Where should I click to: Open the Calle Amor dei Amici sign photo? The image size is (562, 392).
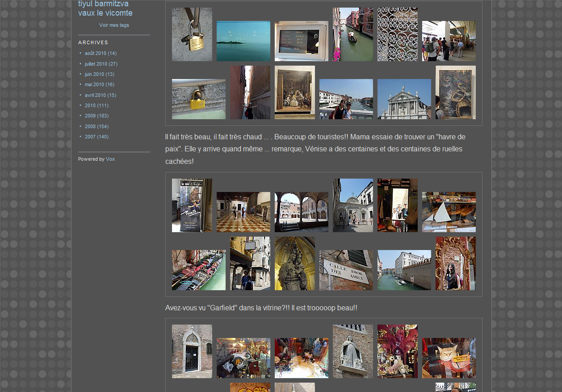pos(346,270)
